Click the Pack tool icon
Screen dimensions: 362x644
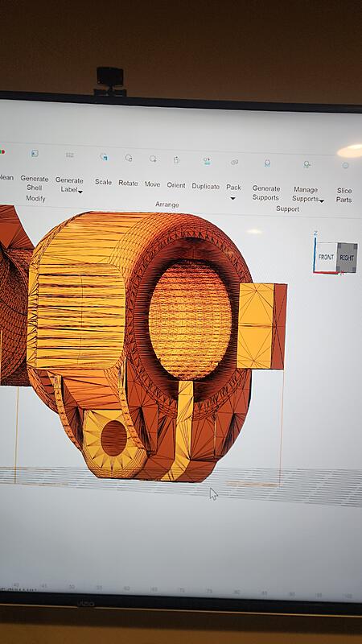tap(234, 163)
